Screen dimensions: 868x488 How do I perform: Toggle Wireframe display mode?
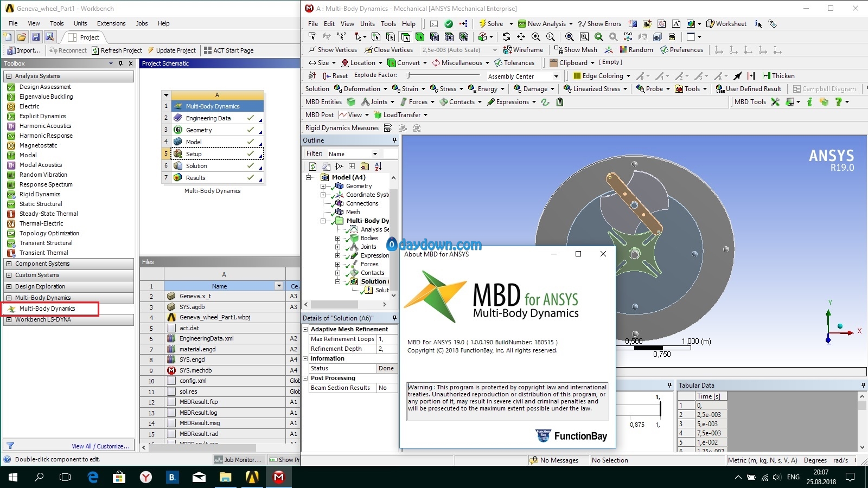pyautogui.click(x=523, y=50)
